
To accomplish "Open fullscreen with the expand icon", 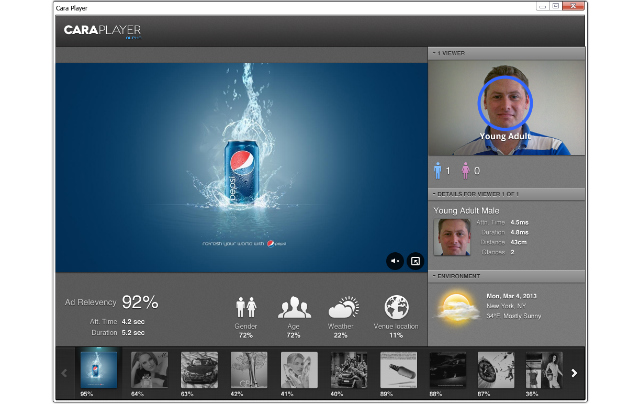I will pyautogui.click(x=416, y=261).
